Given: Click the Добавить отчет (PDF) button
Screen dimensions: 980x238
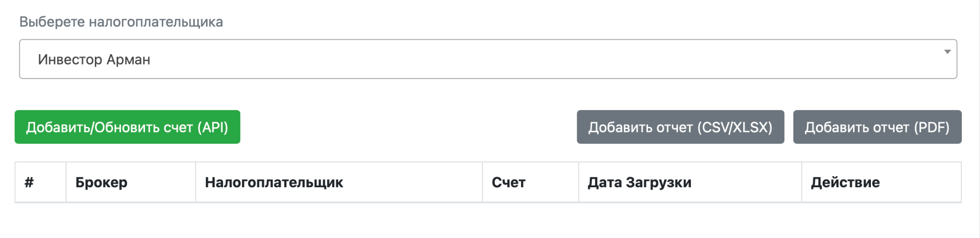Looking at the screenshot, I should tap(877, 127).
